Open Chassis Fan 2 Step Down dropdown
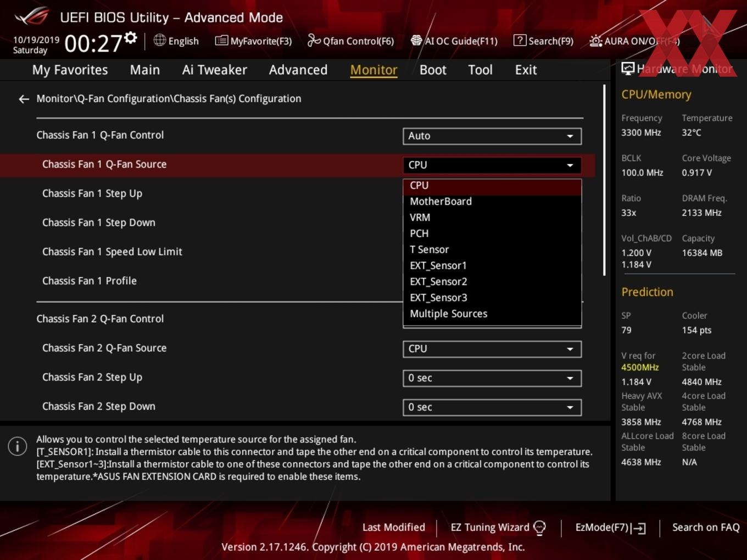Viewport: 747px width, 560px height. click(x=492, y=407)
